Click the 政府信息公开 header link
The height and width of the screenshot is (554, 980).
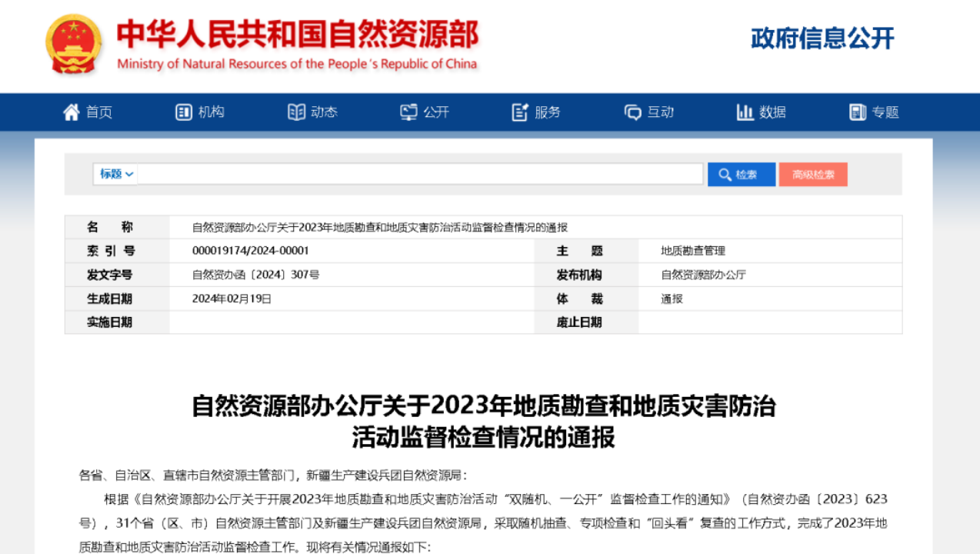tap(822, 38)
